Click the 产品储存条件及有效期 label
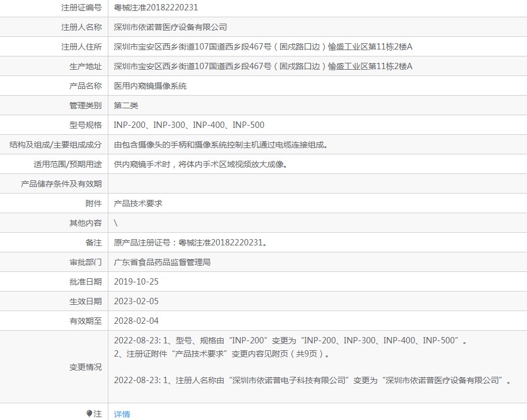Image resolution: width=527 pixels, height=420 pixels. click(x=61, y=184)
